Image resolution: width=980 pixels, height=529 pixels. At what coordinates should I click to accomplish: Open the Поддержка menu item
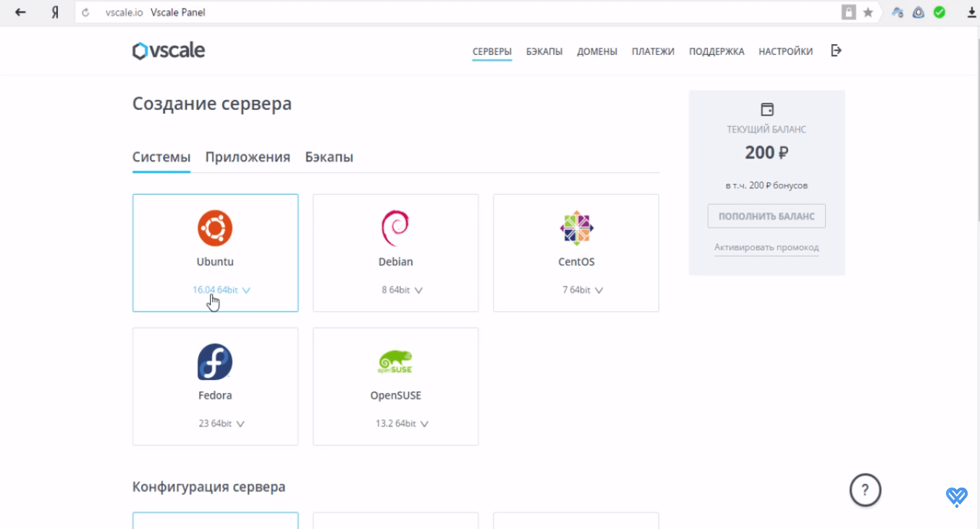click(x=717, y=51)
